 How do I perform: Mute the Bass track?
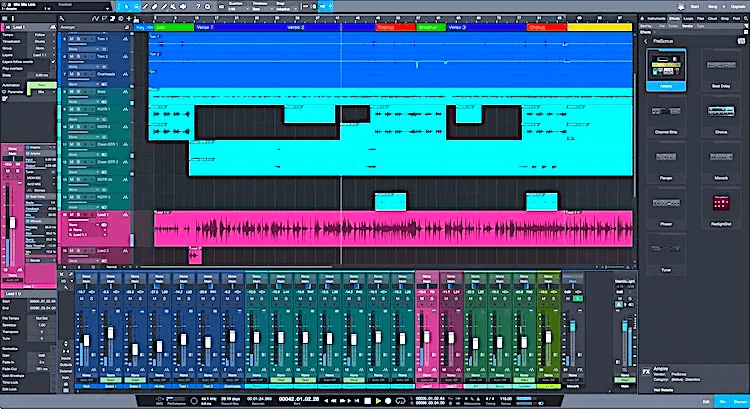71,91
